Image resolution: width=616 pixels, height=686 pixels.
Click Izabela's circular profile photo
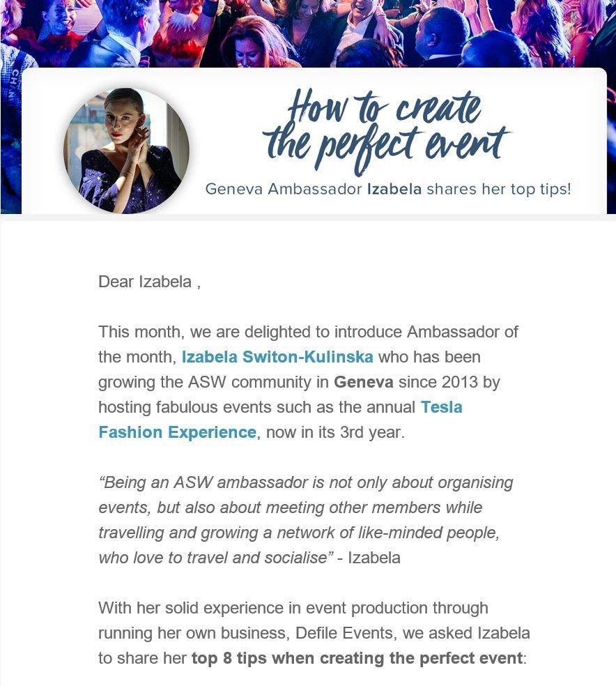[126, 151]
